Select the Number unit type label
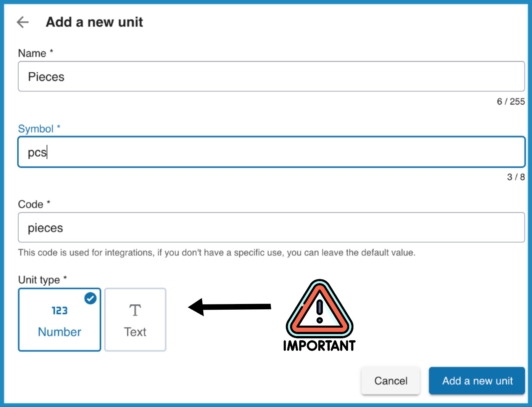Viewport: 532px width, 407px height. 60,332
